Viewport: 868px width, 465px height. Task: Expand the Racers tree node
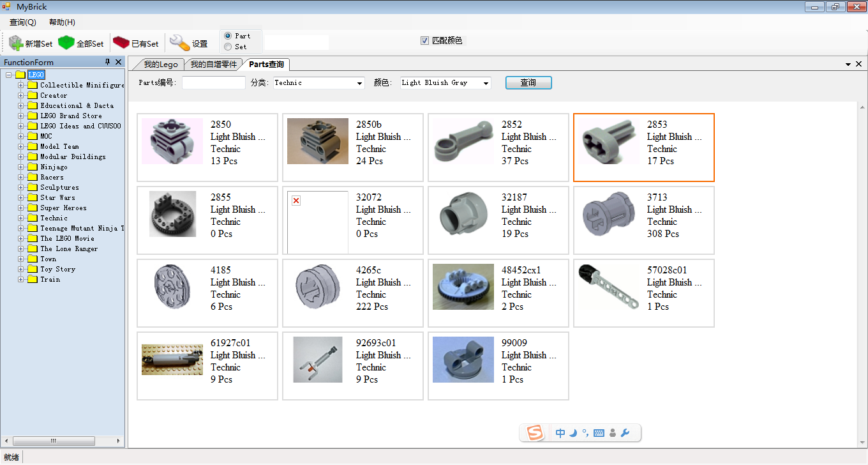click(x=21, y=177)
